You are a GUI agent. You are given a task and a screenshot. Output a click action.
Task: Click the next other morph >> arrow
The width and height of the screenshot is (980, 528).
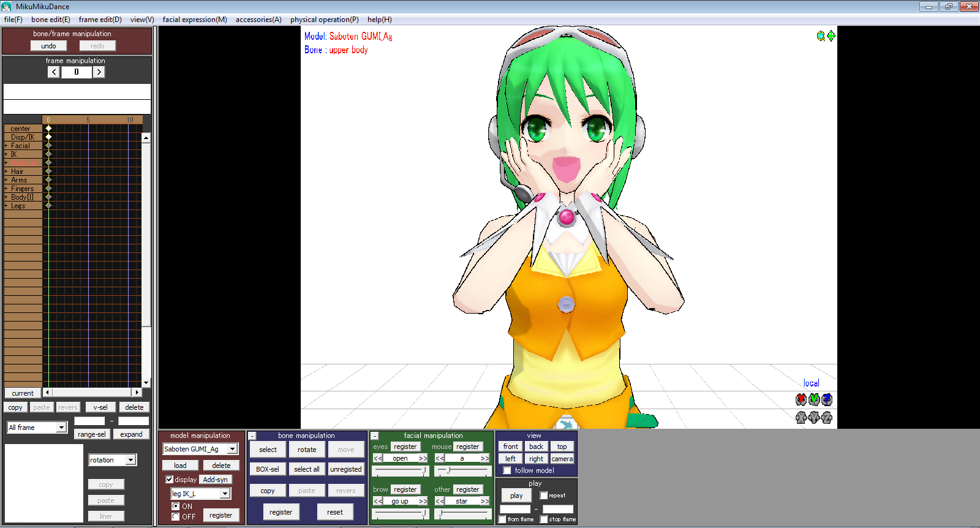(485, 501)
